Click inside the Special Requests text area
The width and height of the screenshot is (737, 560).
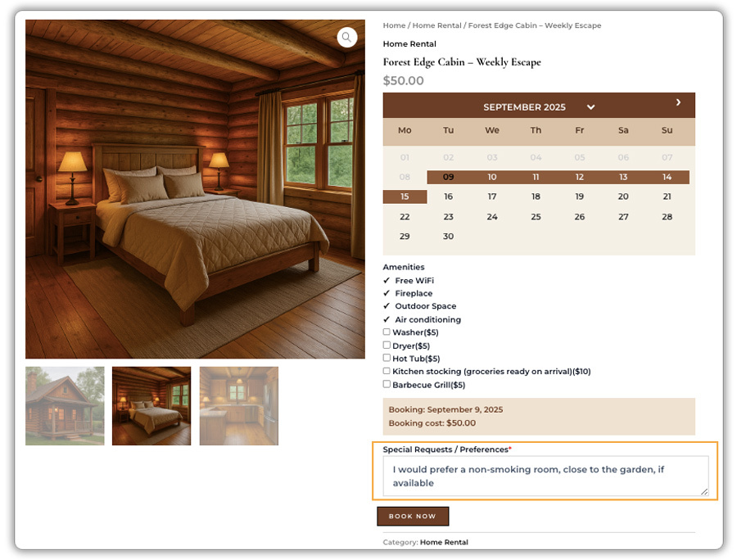[x=545, y=475]
